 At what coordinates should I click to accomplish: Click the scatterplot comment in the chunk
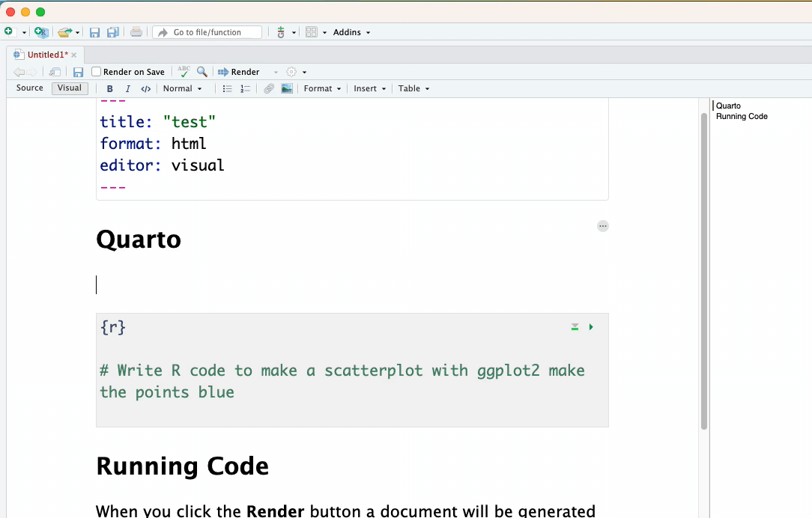pos(342,381)
